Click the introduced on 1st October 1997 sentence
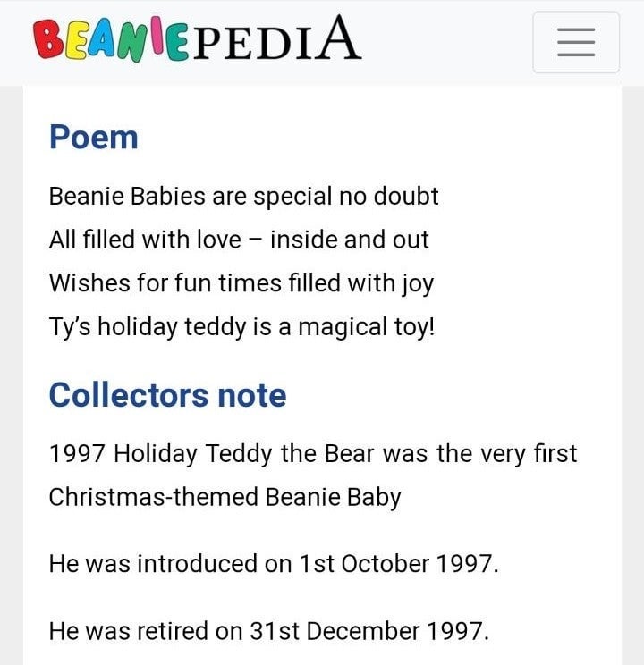The height and width of the screenshot is (665, 644). (x=274, y=564)
